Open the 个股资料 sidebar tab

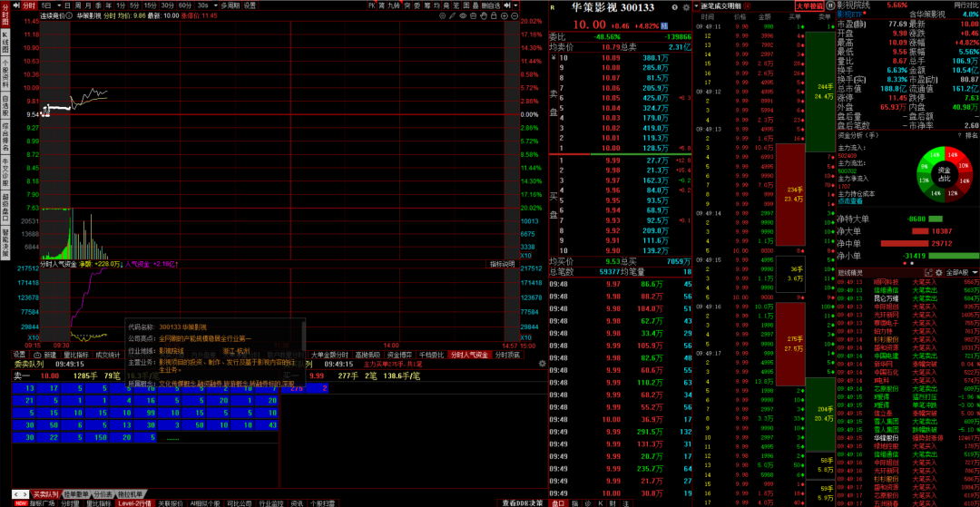tap(5, 75)
